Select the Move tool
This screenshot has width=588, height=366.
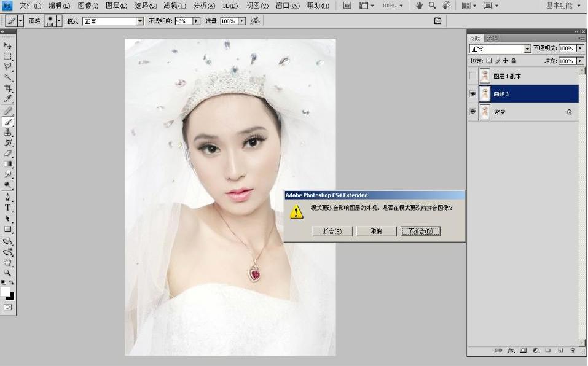click(x=7, y=45)
